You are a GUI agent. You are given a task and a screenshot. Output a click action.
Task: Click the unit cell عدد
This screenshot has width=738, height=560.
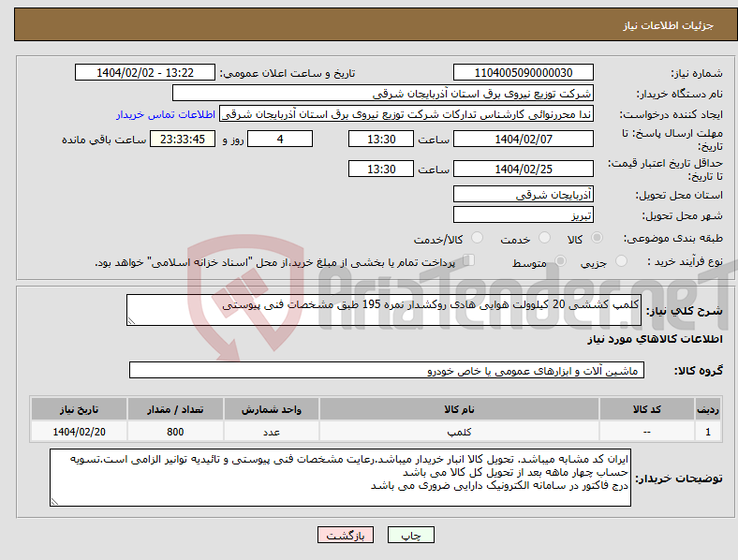tap(272, 432)
